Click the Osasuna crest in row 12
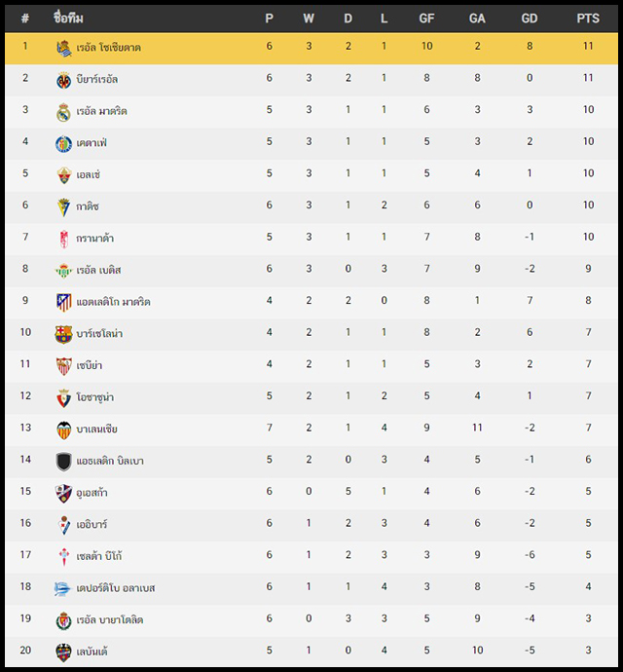 tap(64, 398)
